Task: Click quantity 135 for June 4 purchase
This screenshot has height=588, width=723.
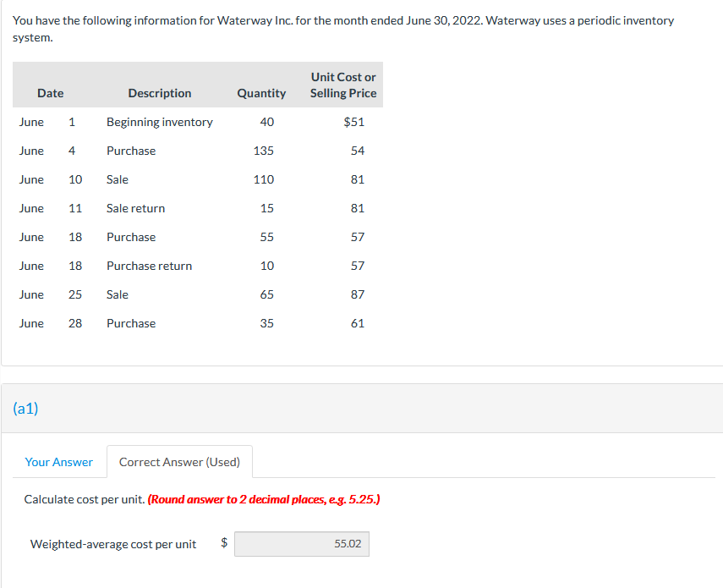Action: tap(263, 151)
